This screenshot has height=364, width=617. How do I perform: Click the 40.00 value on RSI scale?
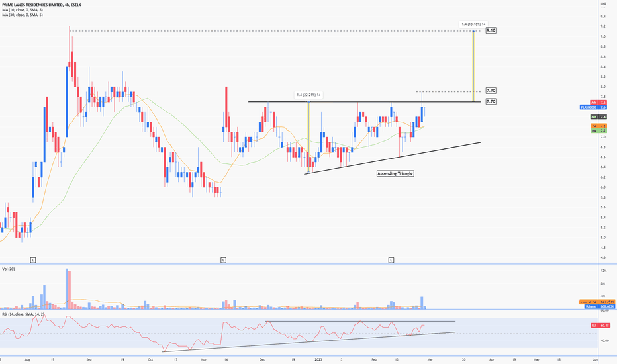604,341
